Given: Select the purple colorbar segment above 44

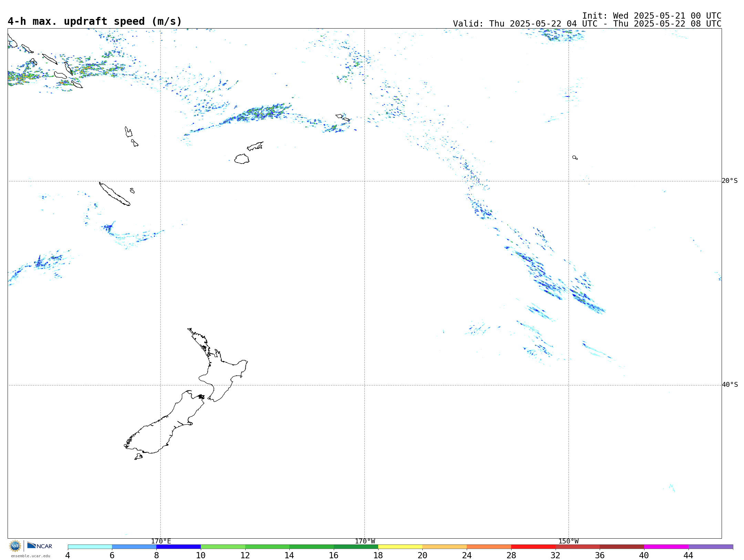Looking at the screenshot, I should pos(711,547).
